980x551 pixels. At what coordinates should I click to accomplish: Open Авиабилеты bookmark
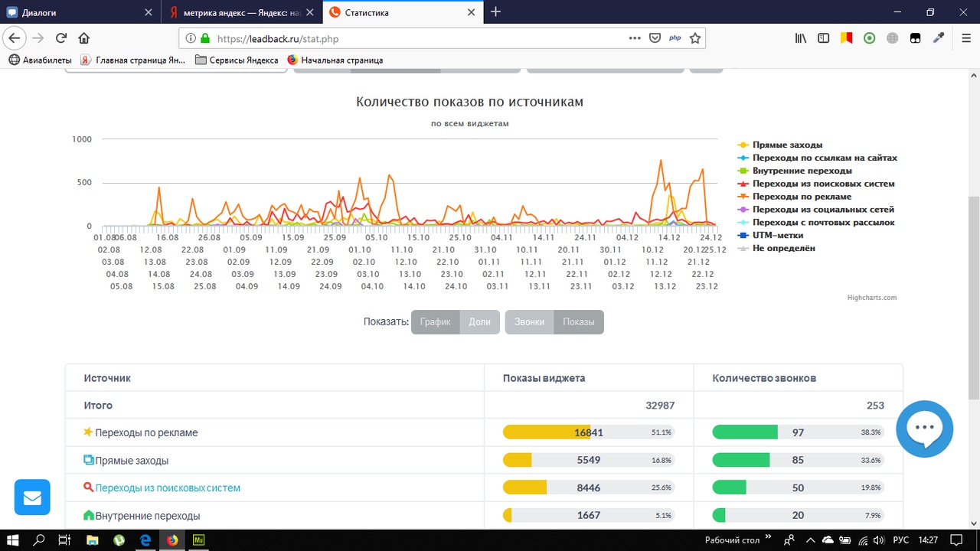(x=41, y=60)
